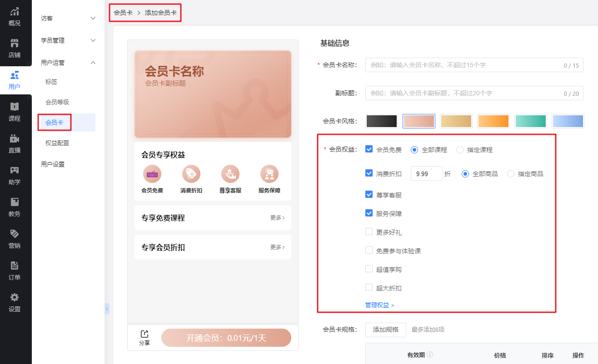Open the 概况 overview icon in sidebar
The image size is (598, 364).
click(x=15, y=12)
